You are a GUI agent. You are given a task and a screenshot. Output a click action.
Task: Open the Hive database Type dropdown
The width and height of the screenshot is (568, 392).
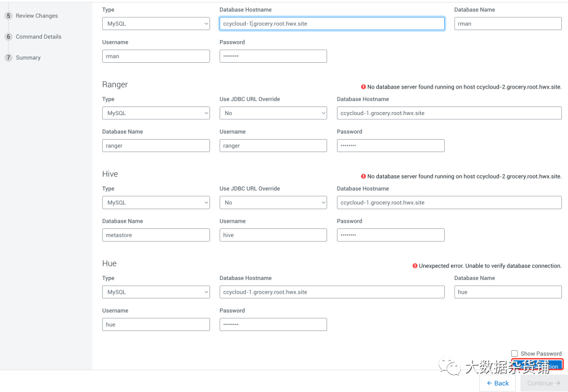(156, 202)
